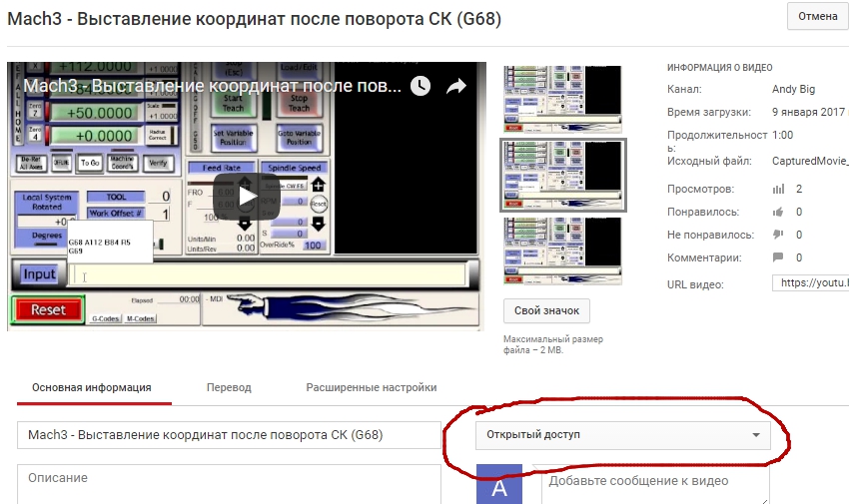Click the thumbs-up likes icon
The image size is (849, 504).
click(x=778, y=212)
